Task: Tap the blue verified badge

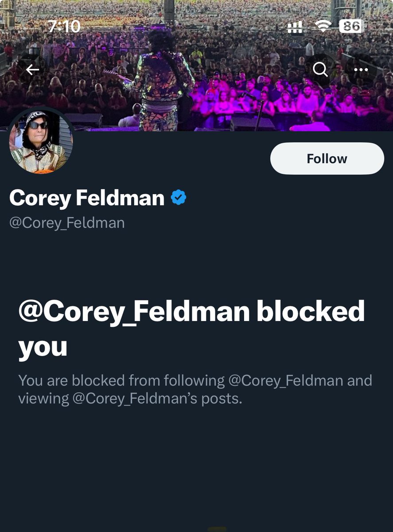Action: point(179,198)
